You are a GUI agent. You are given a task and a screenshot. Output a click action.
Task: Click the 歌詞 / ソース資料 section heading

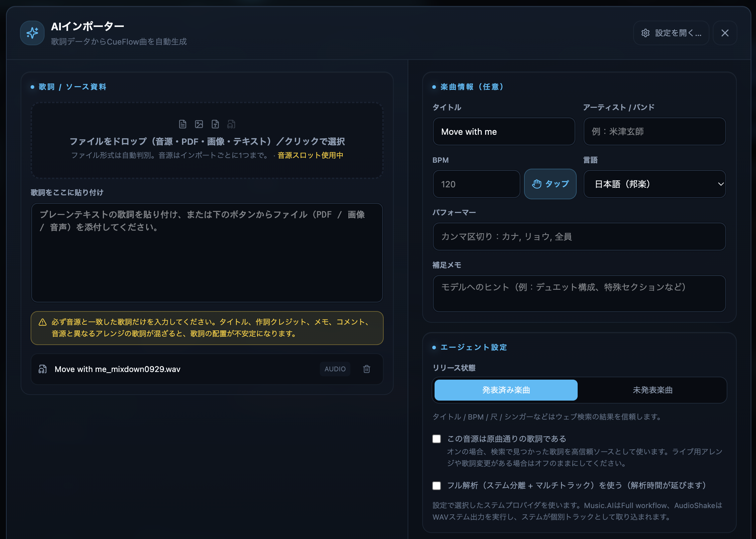[73, 87]
